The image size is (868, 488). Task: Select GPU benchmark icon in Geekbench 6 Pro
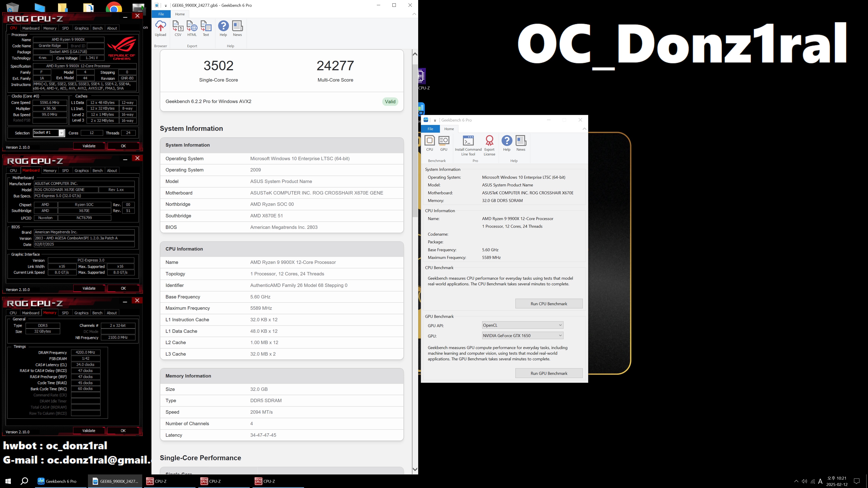click(444, 143)
